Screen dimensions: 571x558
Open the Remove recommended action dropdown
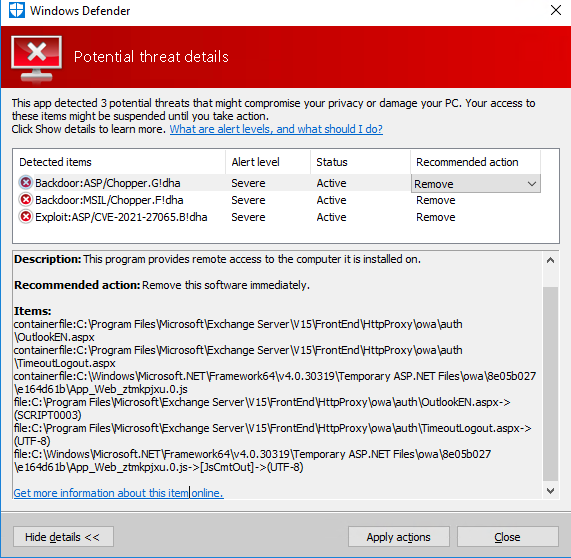(476, 184)
